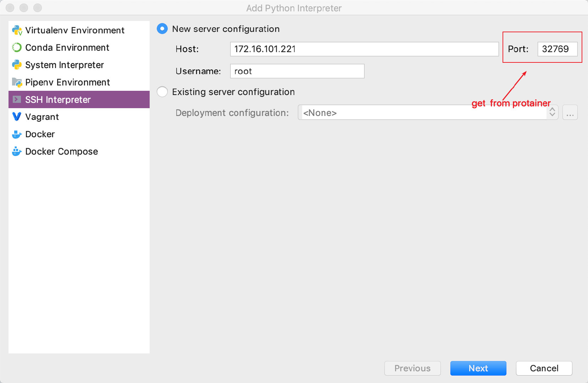Select Conda Environment in the list
This screenshot has width=588, height=383.
point(79,48)
